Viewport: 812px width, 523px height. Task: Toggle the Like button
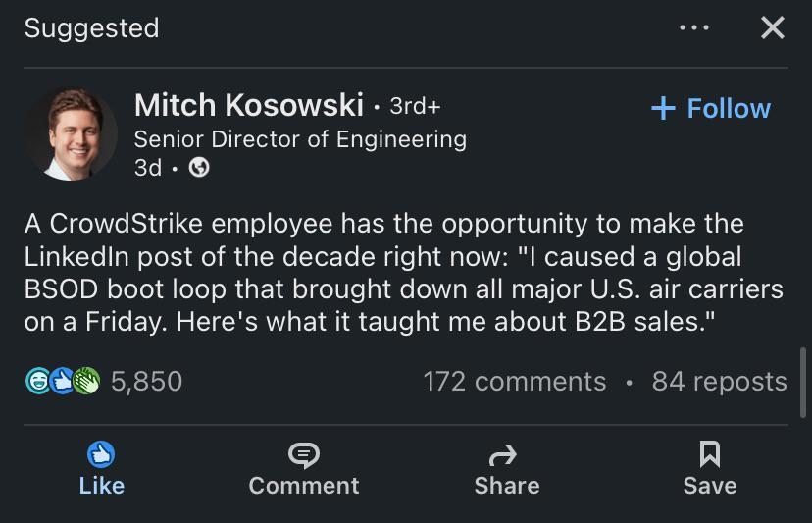(102, 468)
